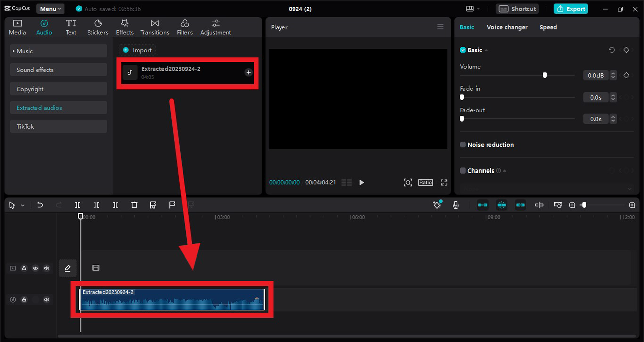Open the Adjustment tab
This screenshot has width=644, height=342.
(216, 27)
